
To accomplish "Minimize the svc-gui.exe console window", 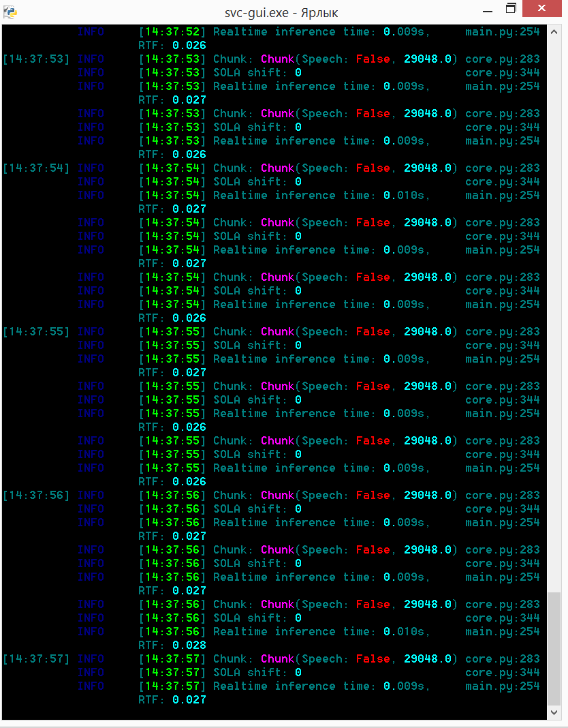I will pyautogui.click(x=487, y=10).
